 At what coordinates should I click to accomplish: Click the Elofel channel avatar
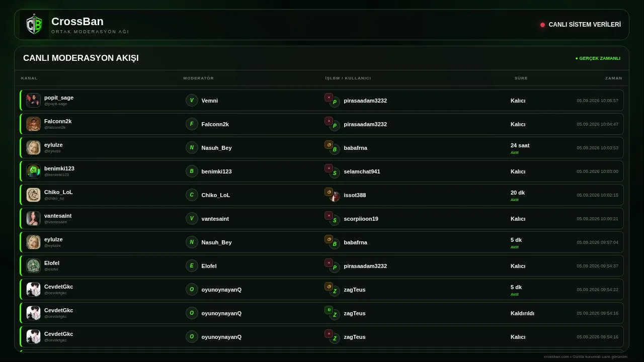pos(33,265)
